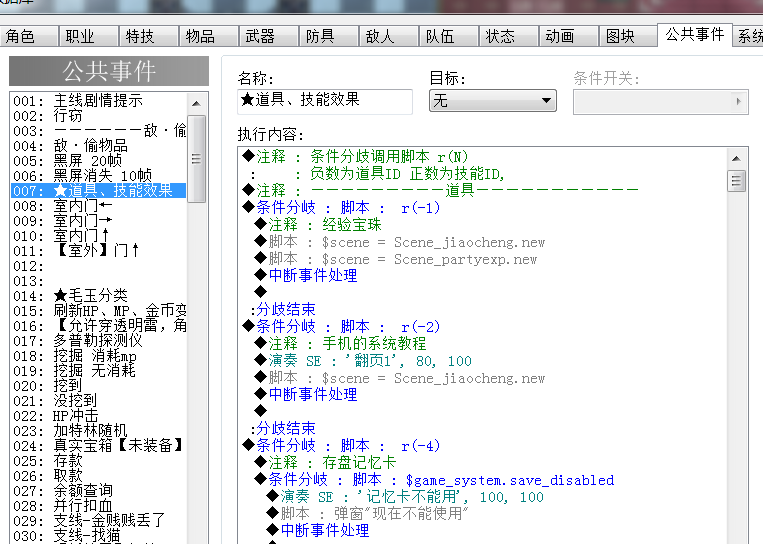This screenshot has width=763, height=544.
Task: Open the 动画 tab
Action: (569, 36)
